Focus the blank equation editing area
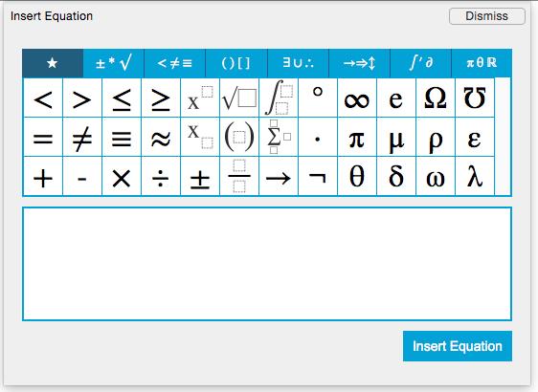Viewport: 538px width, 392px height. point(267,264)
